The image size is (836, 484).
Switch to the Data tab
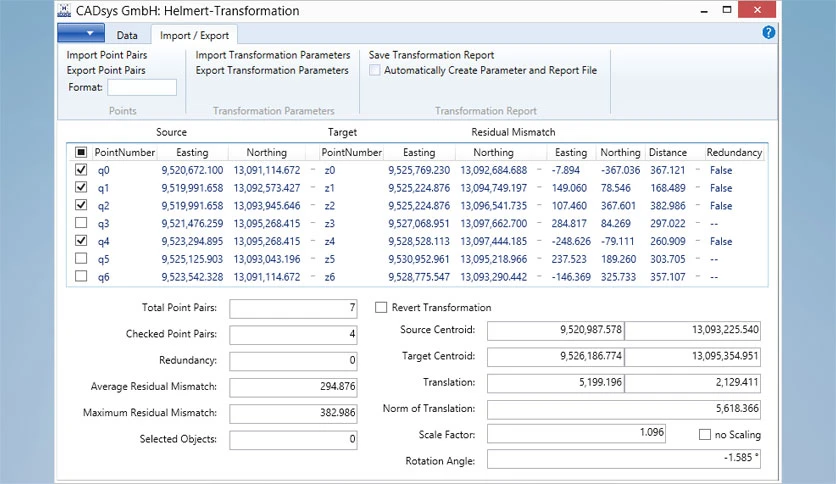[x=127, y=35]
